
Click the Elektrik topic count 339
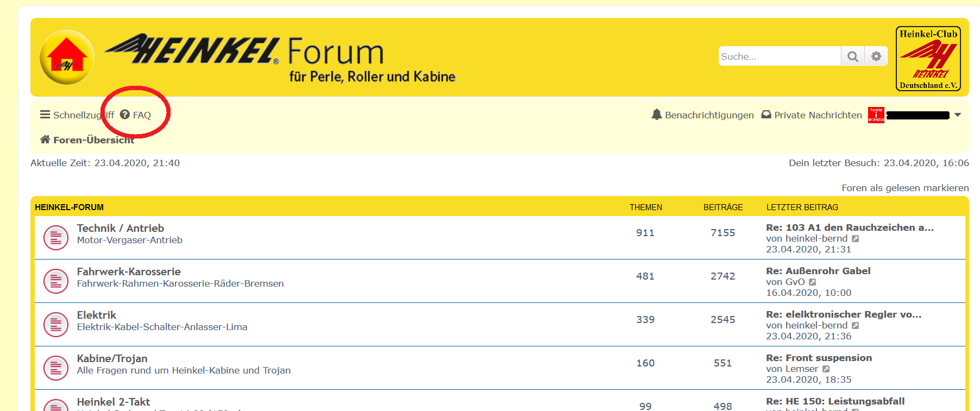pyautogui.click(x=645, y=320)
